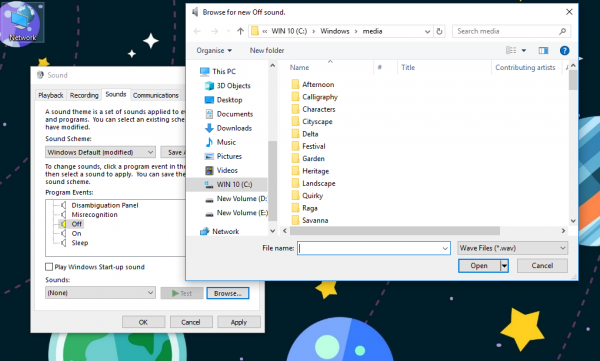Image resolution: width=600 pixels, height=361 pixels.
Task: Switch to the Sounds tab
Action: [116, 94]
